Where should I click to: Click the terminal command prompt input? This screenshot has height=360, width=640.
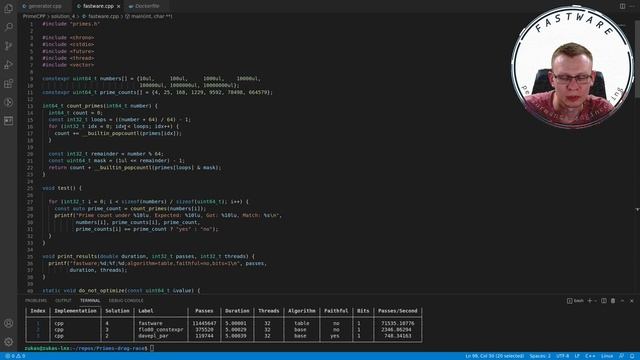tap(152, 348)
